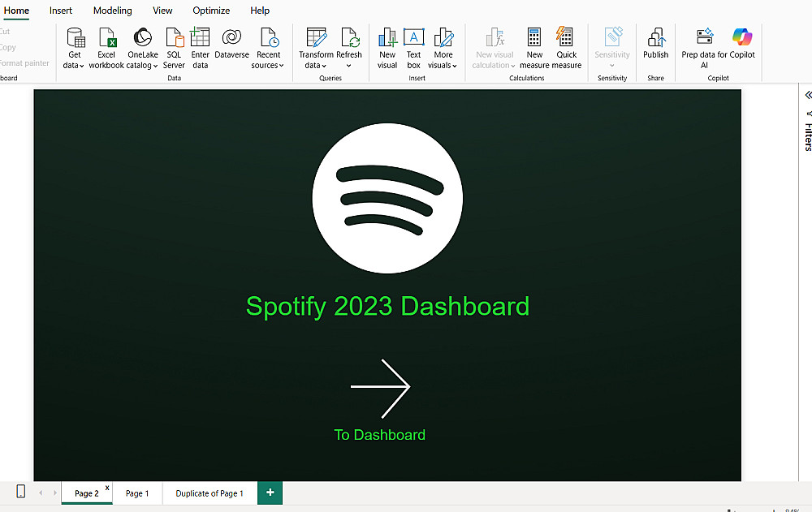Click the Spotify logo image
812x512 pixels.
pyautogui.click(x=387, y=198)
